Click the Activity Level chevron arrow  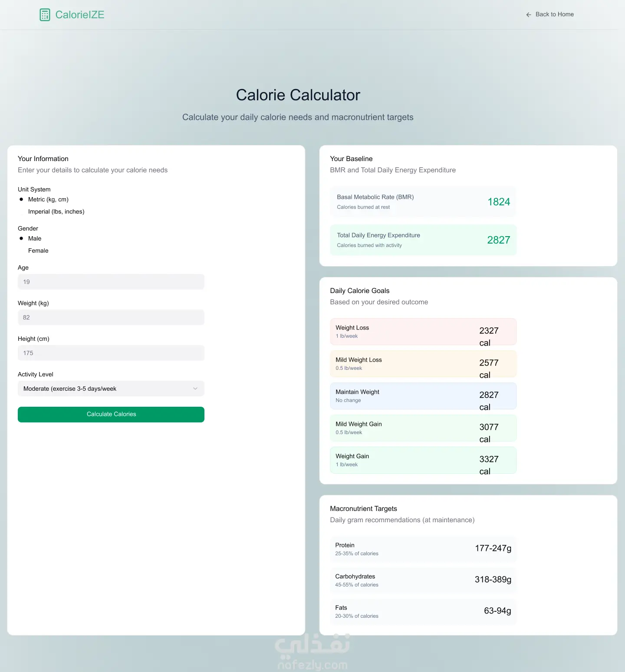[x=195, y=389]
